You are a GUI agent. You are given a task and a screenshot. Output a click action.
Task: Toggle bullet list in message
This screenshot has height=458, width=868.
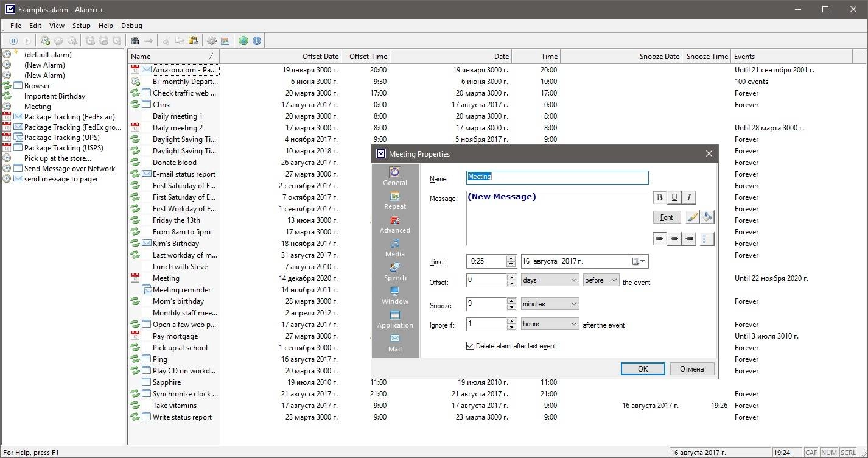point(707,239)
